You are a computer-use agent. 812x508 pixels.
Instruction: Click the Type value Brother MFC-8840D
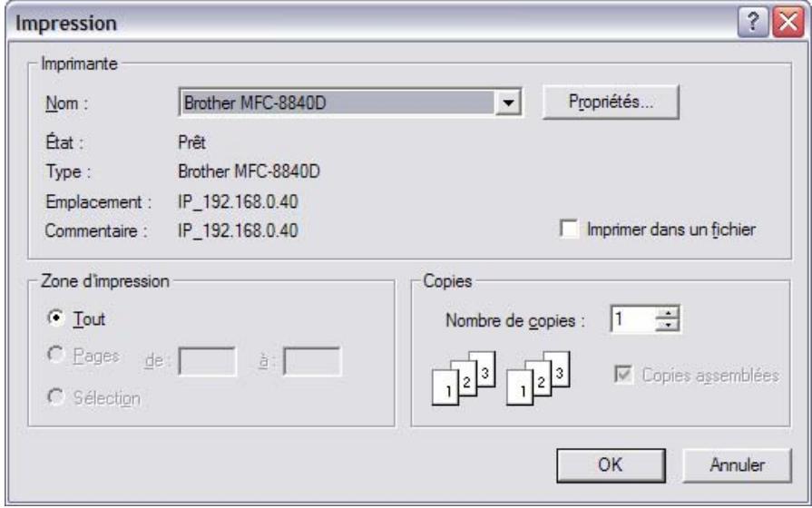coord(249,171)
